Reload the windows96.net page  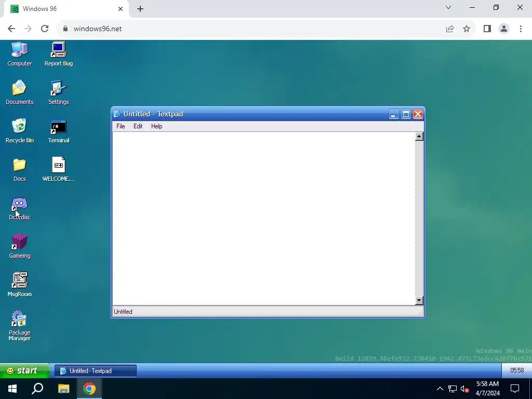coord(45,29)
